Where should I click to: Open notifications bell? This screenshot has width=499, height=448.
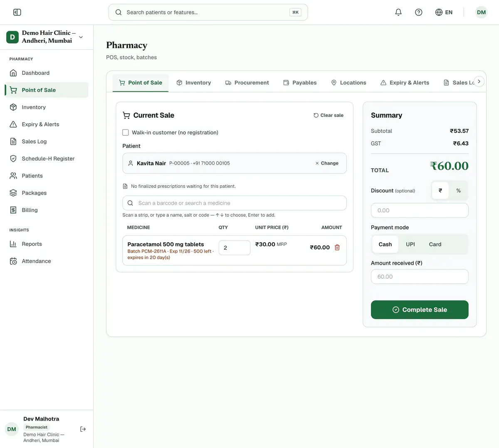tap(398, 12)
